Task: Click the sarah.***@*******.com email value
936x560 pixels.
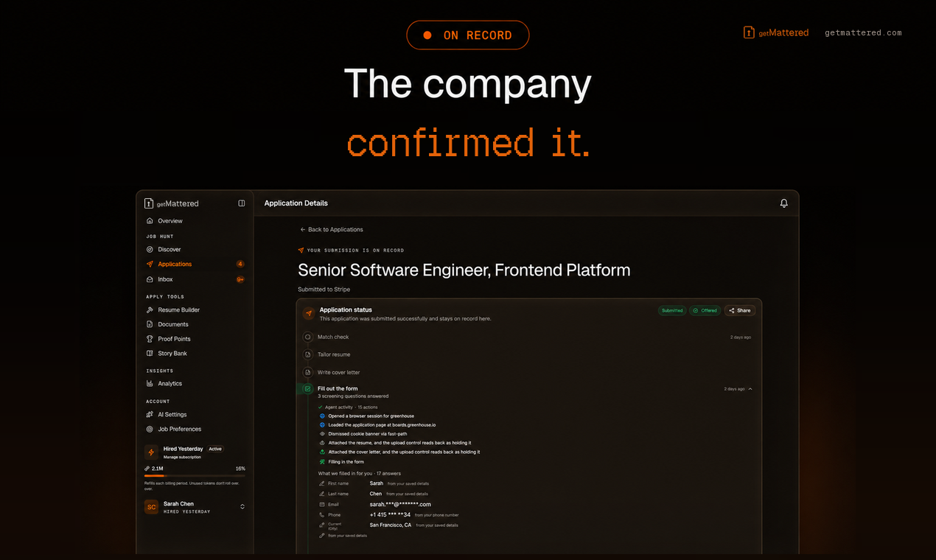Action: (x=400, y=505)
